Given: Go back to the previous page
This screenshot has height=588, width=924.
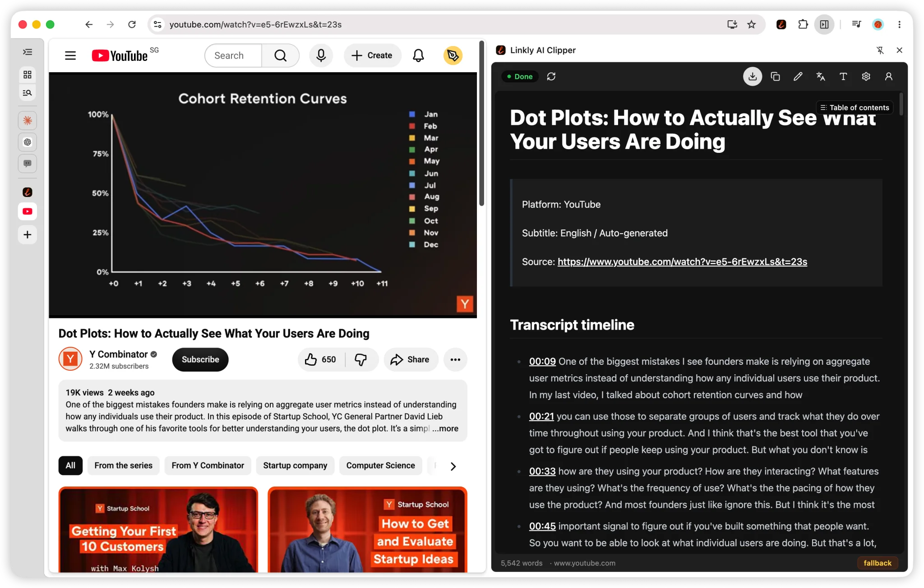Looking at the screenshot, I should point(89,24).
